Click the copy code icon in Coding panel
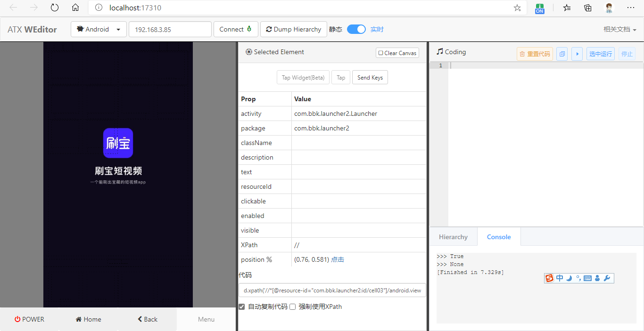 coord(562,54)
